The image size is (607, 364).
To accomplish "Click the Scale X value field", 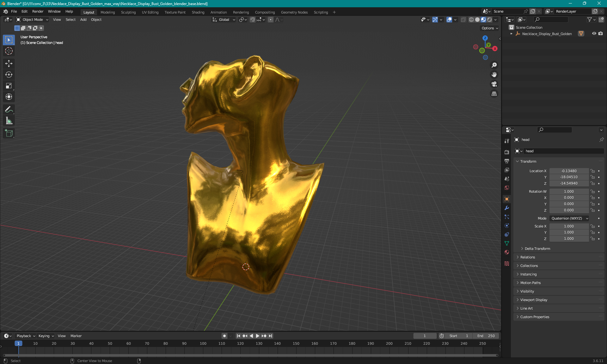I will click(x=568, y=226).
